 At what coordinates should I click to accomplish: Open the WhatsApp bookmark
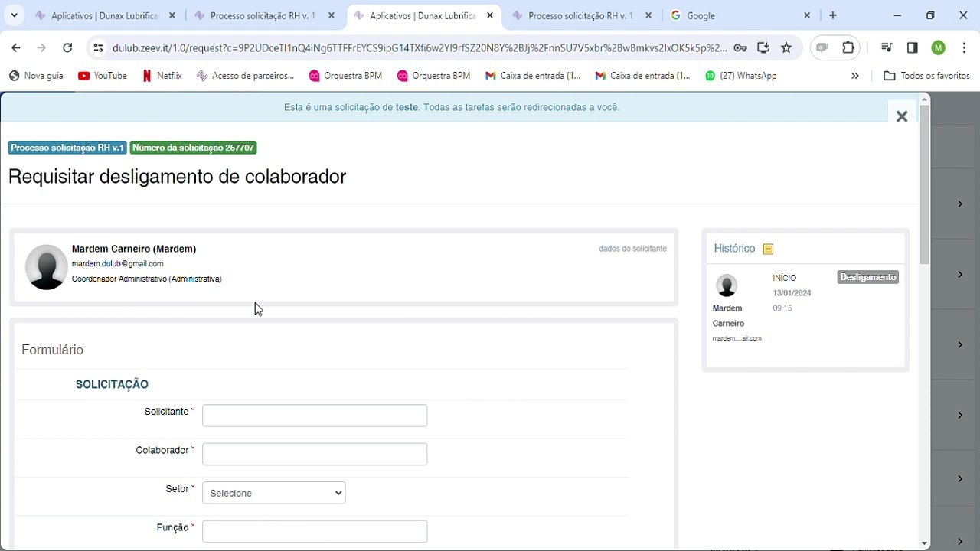tap(740, 76)
